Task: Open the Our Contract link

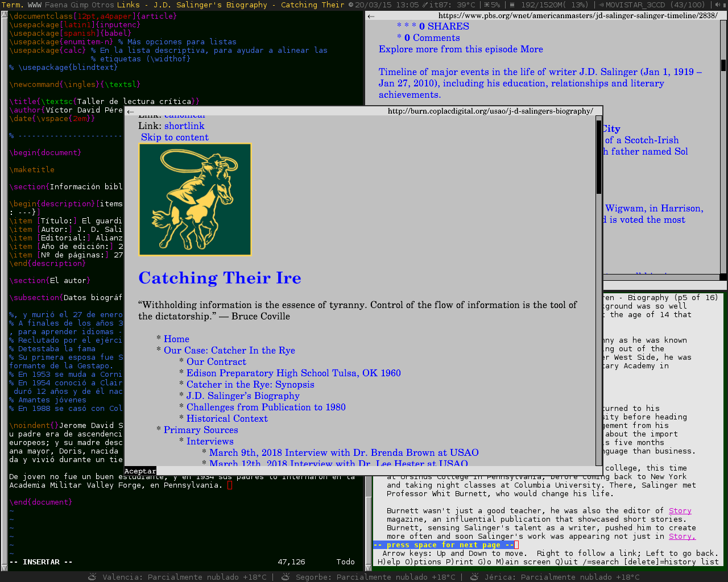Action: (x=216, y=362)
